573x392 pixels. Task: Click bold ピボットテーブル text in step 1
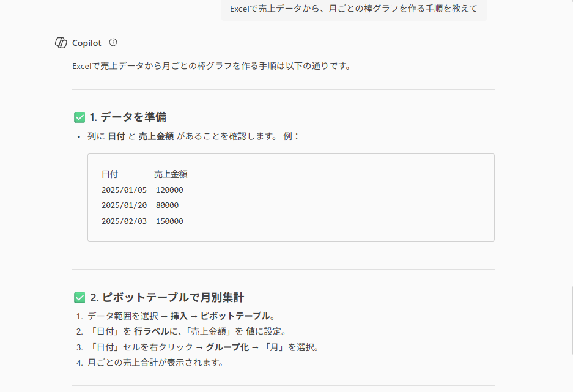point(235,316)
